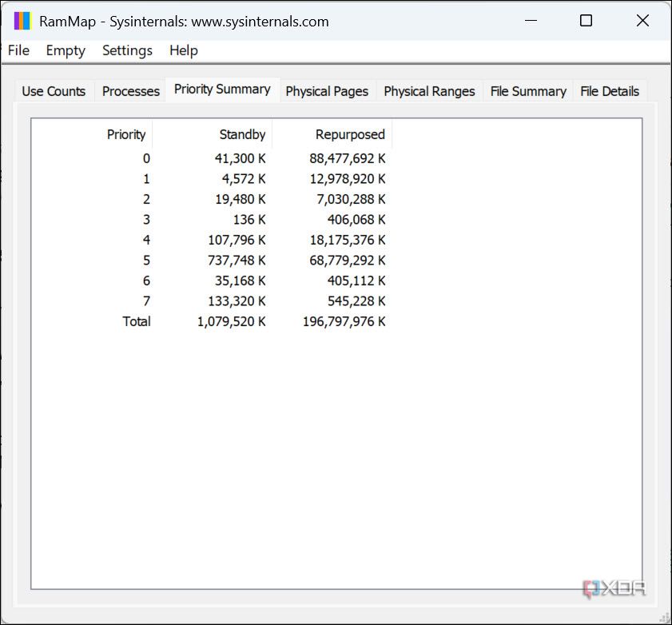This screenshot has width=672, height=625.
Task: Minimize the RamMap window
Action: [x=531, y=21]
